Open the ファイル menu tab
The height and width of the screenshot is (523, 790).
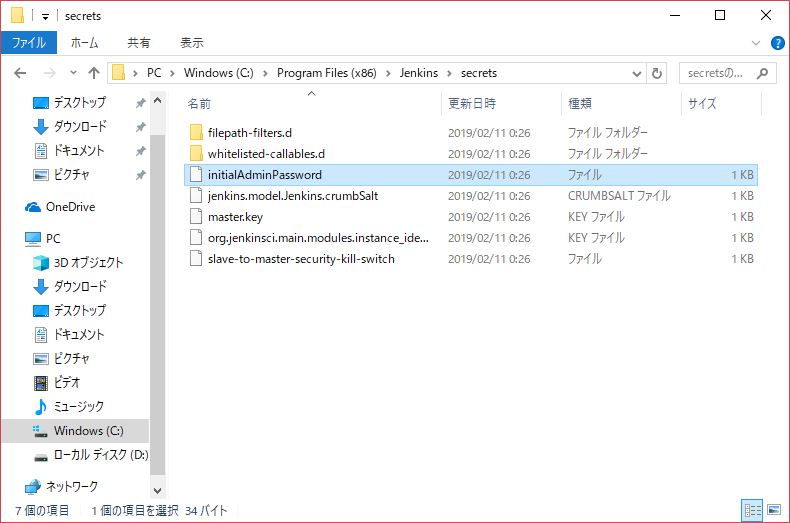(x=28, y=43)
